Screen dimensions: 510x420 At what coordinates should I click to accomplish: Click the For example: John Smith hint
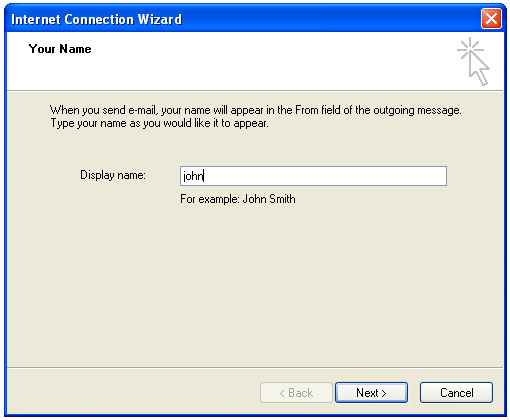[x=238, y=199]
